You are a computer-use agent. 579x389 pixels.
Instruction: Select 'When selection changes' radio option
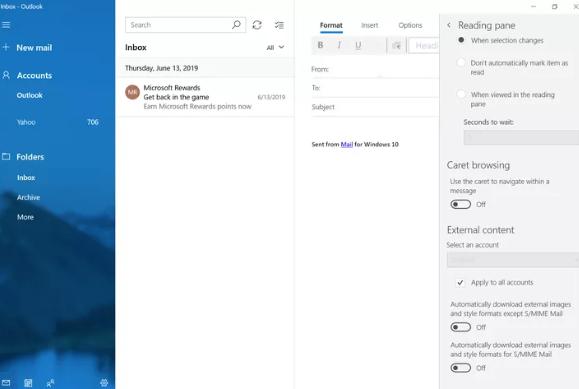point(461,40)
